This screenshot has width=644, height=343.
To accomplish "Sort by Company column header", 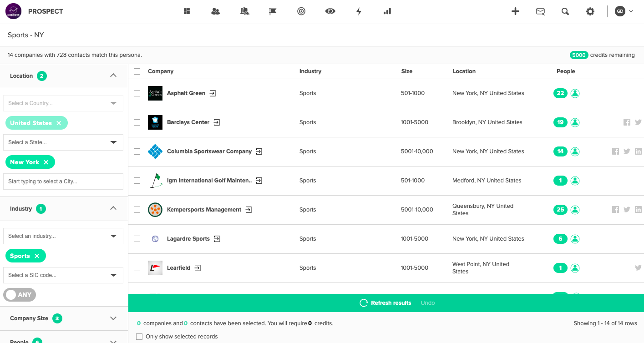I will (161, 71).
